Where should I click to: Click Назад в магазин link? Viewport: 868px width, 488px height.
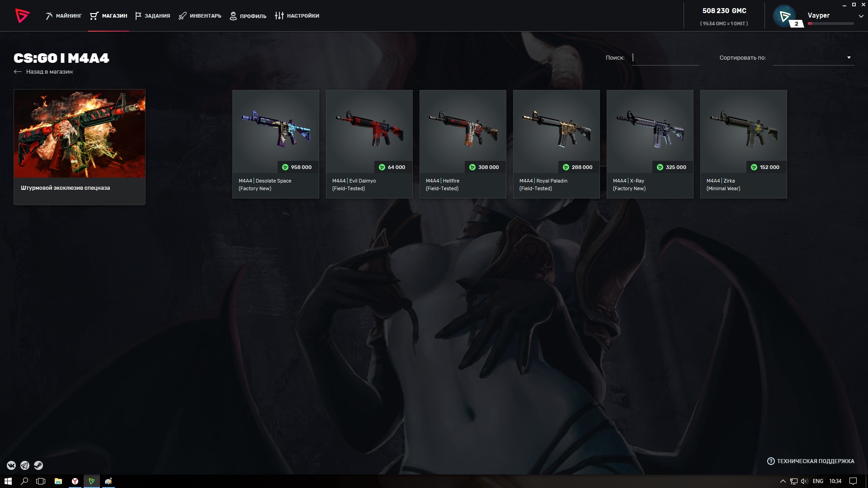pos(43,72)
